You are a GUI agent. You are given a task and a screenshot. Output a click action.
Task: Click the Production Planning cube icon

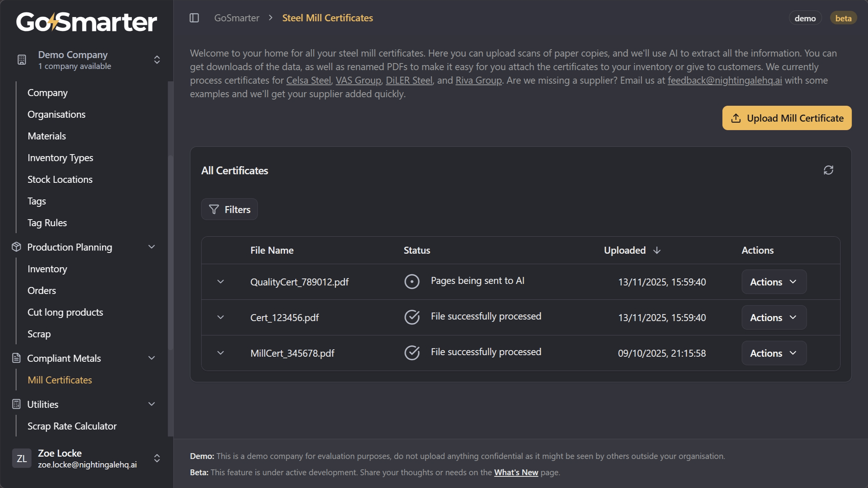[x=16, y=247]
